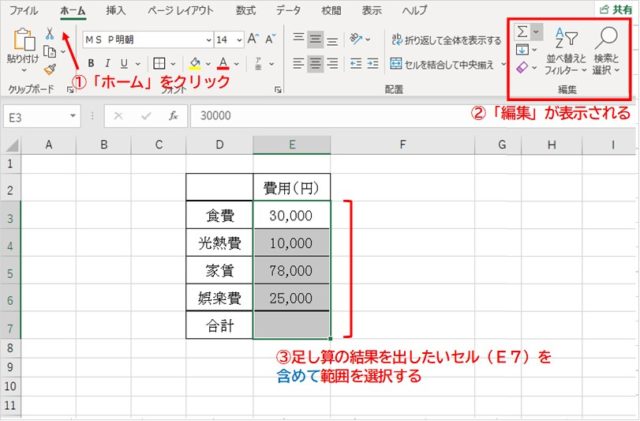The height and width of the screenshot is (421, 640).
Task: Click the AutoSum sigma icon
Action: point(523,32)
